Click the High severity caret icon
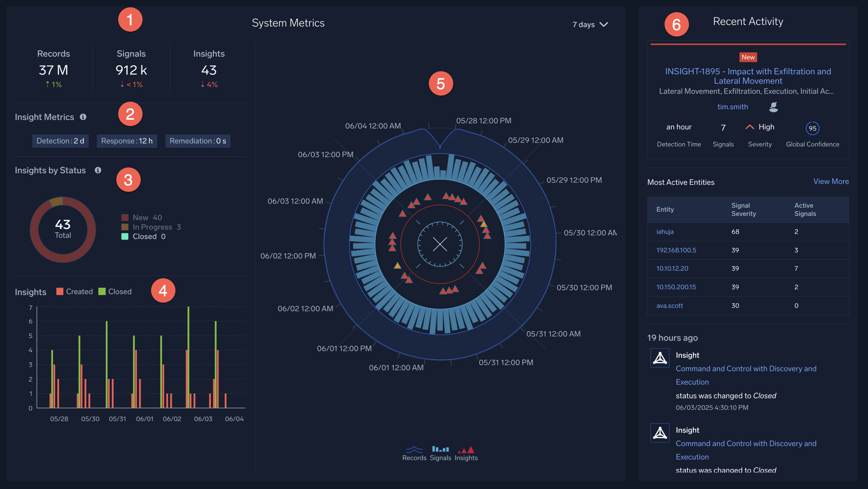 (x=750, y=127)
